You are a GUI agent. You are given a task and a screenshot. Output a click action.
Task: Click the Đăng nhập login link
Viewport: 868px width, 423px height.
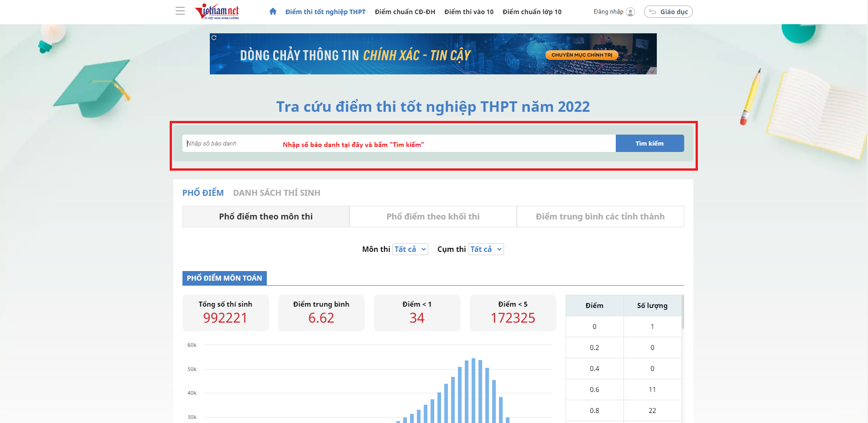608,12
